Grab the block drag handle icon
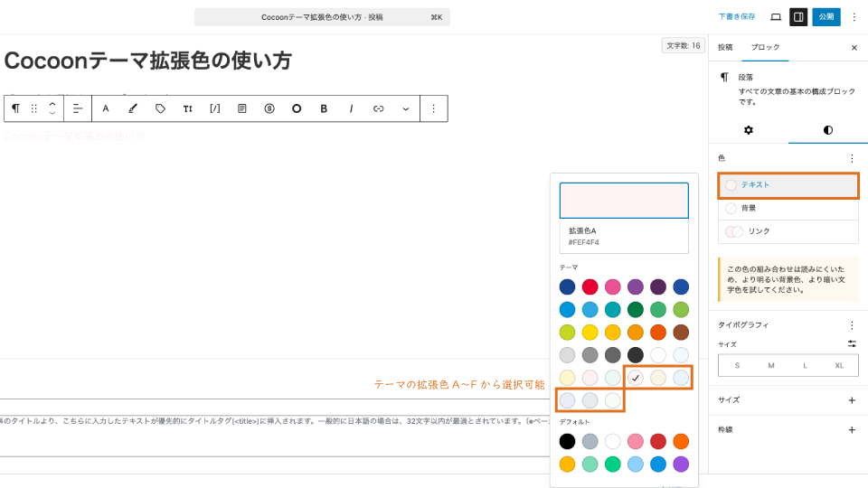 34,108
